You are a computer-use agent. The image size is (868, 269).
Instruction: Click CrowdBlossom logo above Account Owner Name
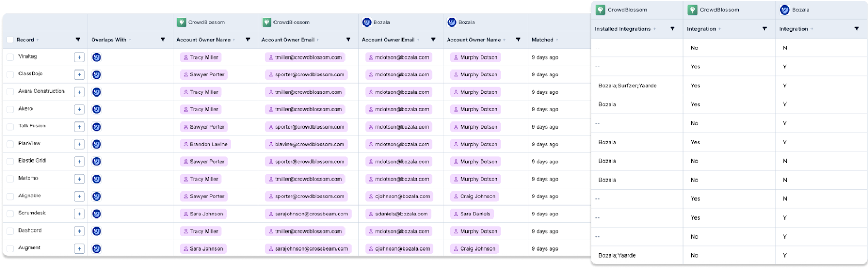pos(182,22)
